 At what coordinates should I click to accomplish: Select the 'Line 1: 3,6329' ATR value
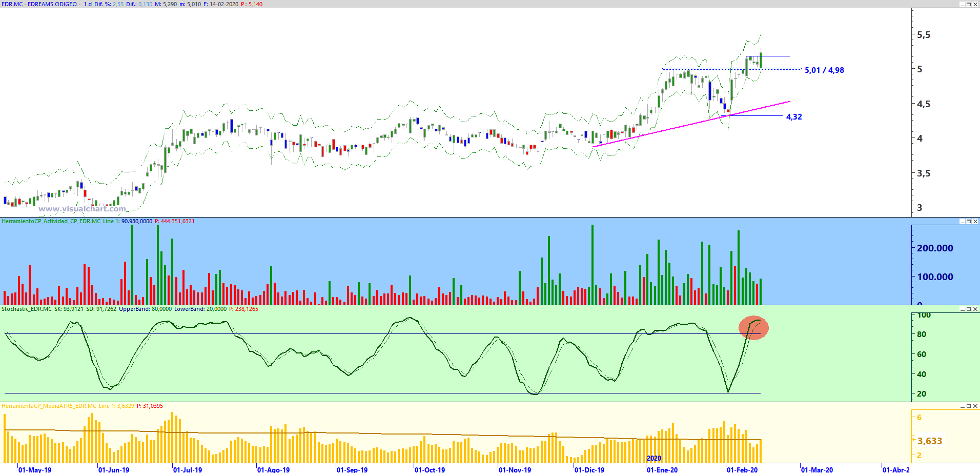116,406
